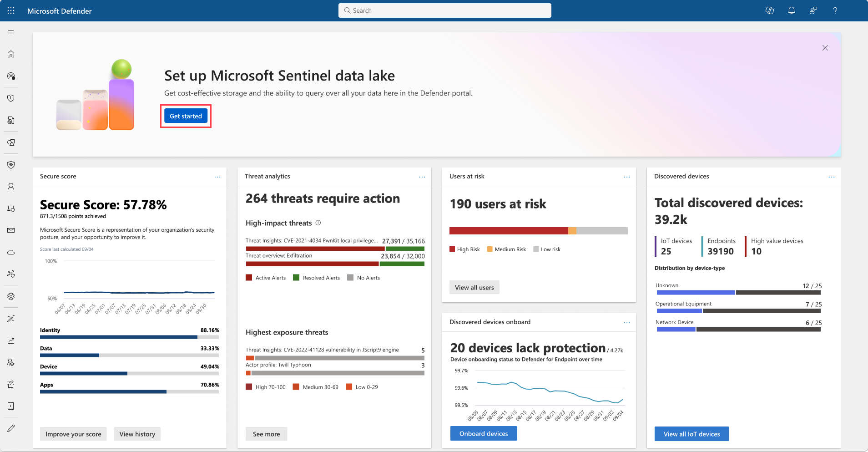
Task: Click the Identity score progress bar
Action: (130, 337)
